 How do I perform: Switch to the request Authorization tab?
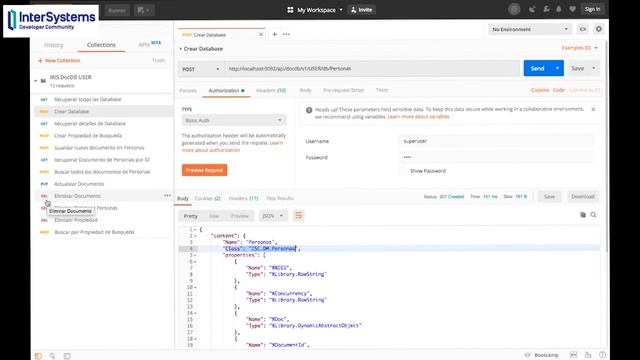(x=226, y=90)
